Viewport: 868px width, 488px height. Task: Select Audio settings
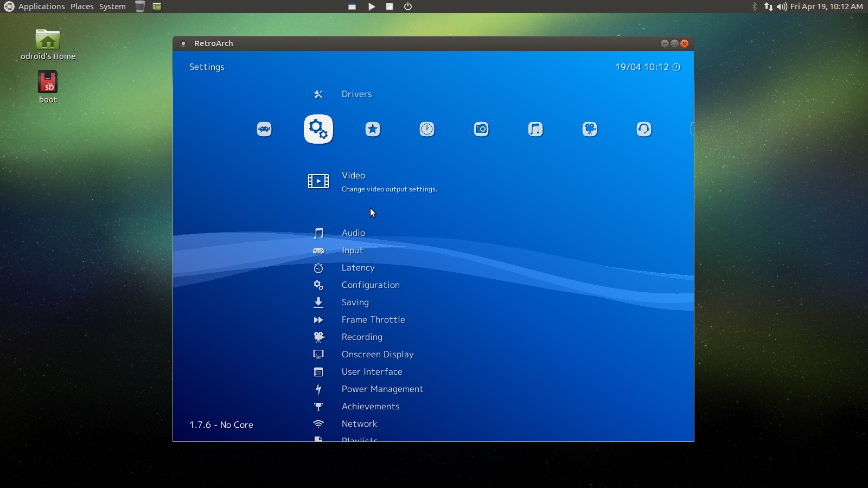coord(353,233)
